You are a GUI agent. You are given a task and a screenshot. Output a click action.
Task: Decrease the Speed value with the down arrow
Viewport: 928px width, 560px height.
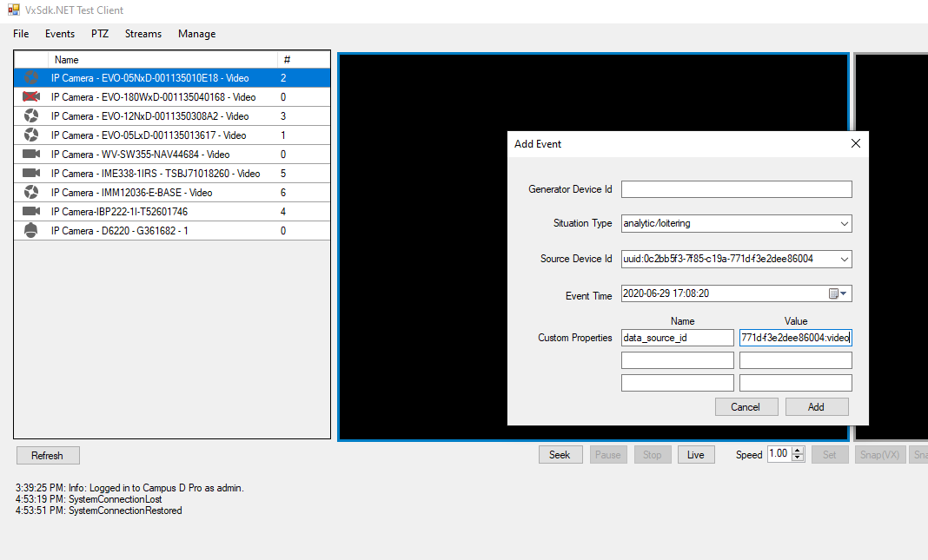pyautogui.click(x=798, y=458)
